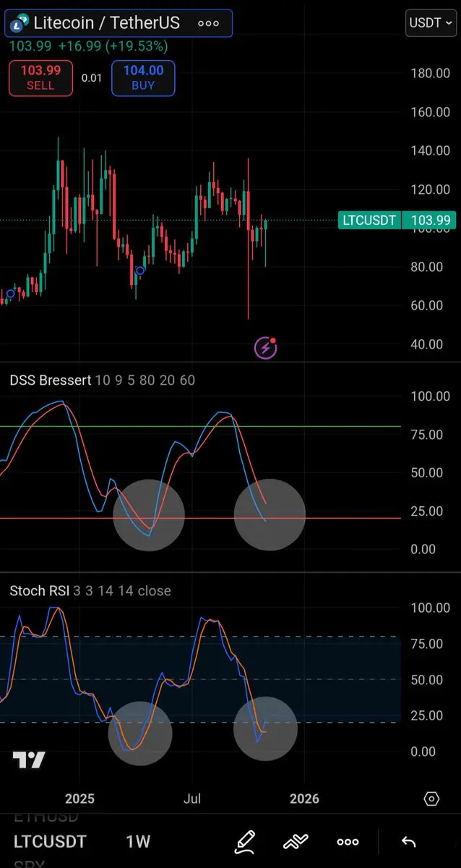Open the bottom toolbar more options

click(x=348, y=842)
